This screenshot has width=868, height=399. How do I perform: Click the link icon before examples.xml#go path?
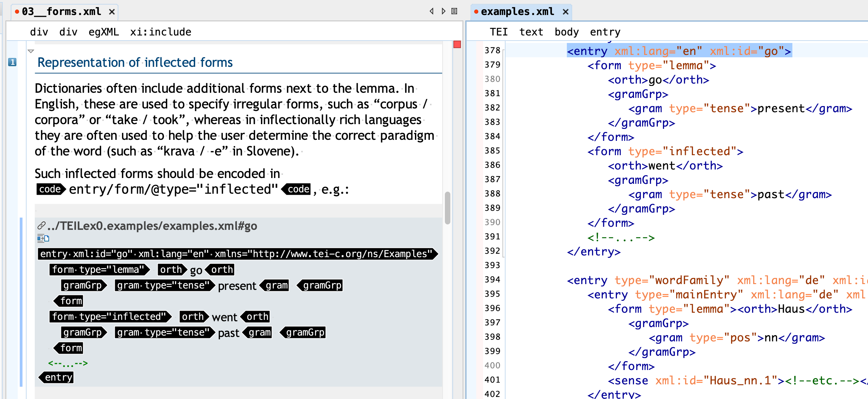click(x=41, y=226)
